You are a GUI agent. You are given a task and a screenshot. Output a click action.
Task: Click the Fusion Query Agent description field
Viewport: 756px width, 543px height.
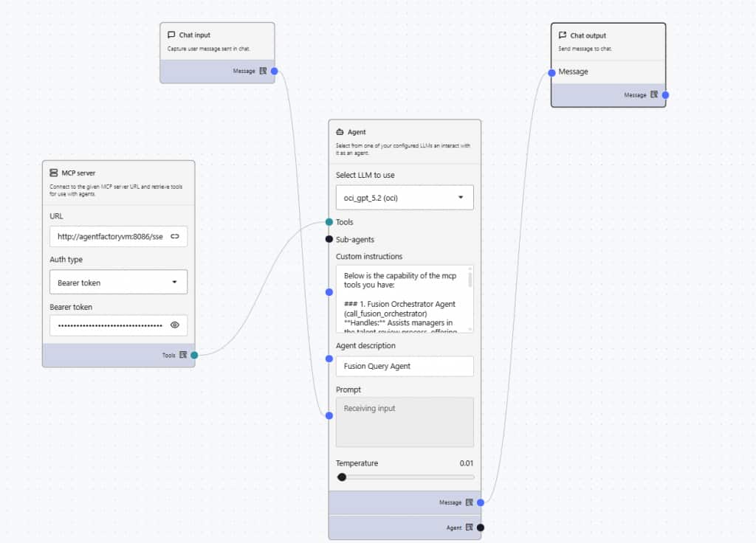click(405, 366)
